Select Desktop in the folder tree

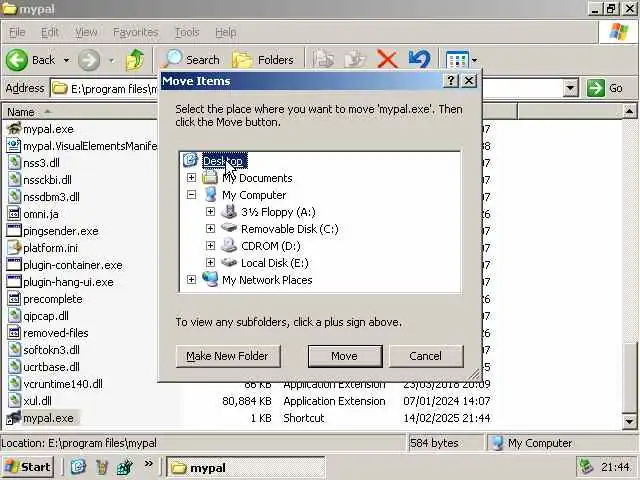point(224,161)
